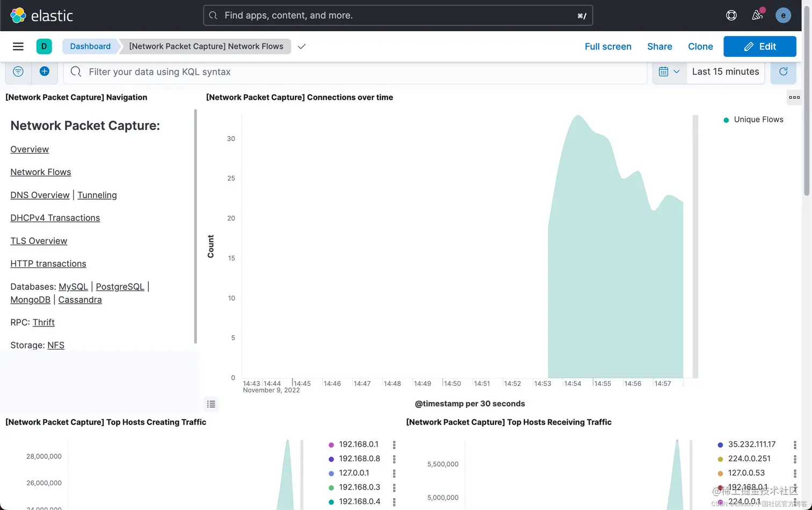Click the Top Hosts Creating Traffic title
This screenshot has width=812, height=510.
pos(106,422)
